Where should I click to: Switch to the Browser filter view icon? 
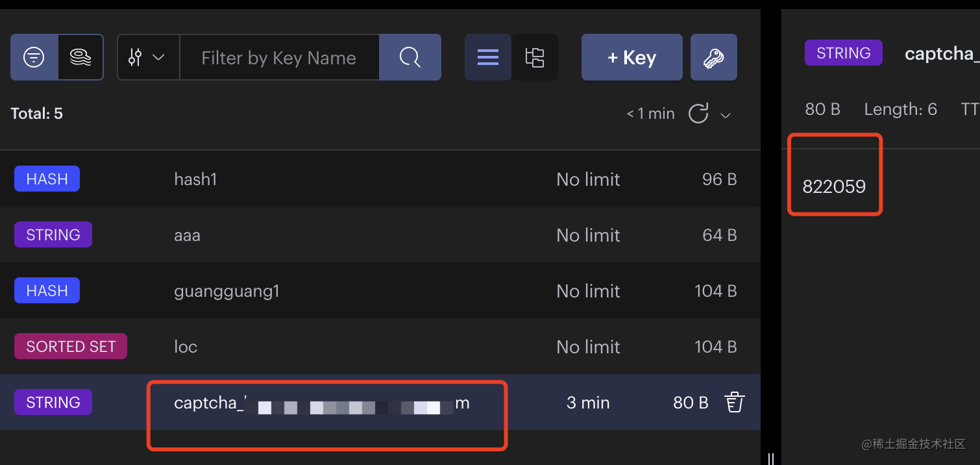(34, 57)
